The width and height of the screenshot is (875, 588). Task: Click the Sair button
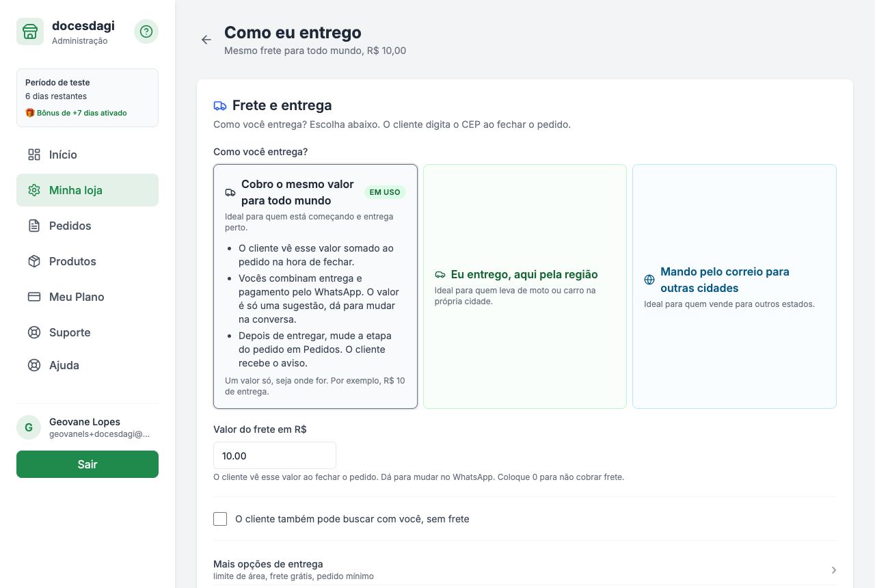(x=87, y=464)
